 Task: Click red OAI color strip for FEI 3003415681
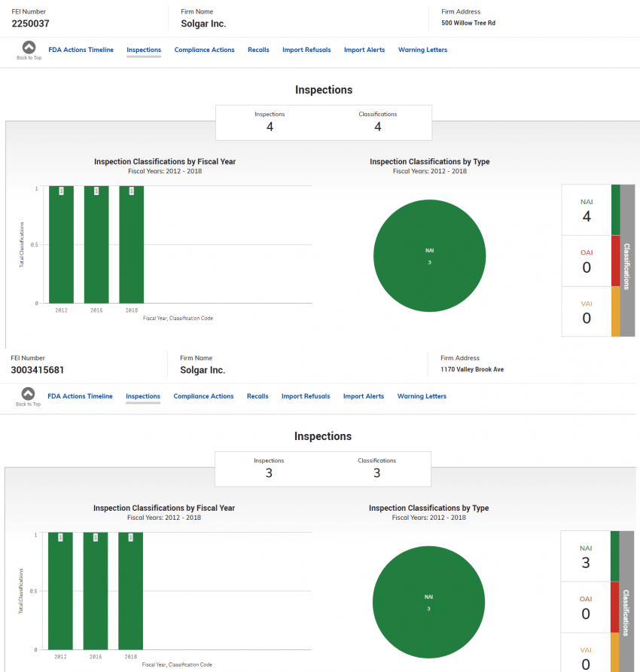pos(614,607)
